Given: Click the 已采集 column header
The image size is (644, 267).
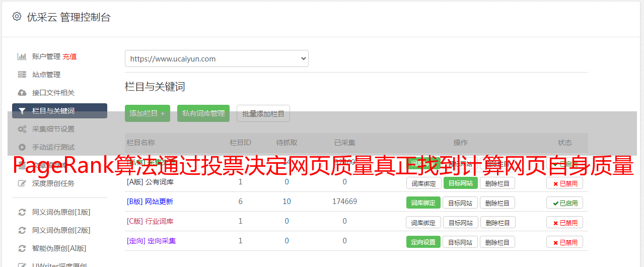Looking at the screenshot, I should (x=344, y=143).
